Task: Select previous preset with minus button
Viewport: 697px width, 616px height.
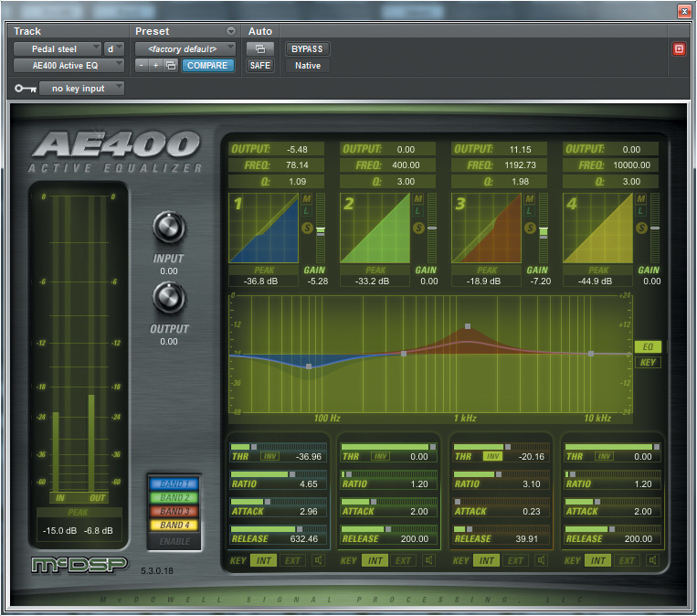Action: 142,66
